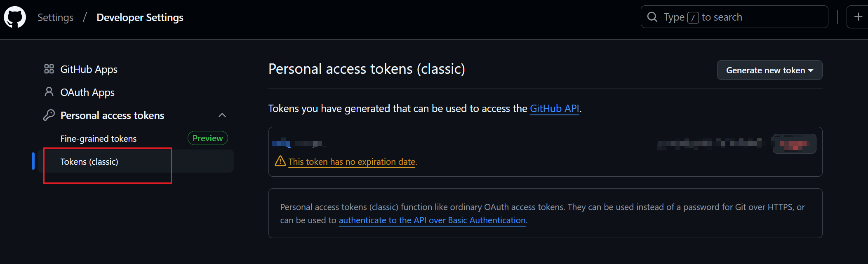
Task: Select Fine-grained tokens in the sidebar
Action: [99, 138]
